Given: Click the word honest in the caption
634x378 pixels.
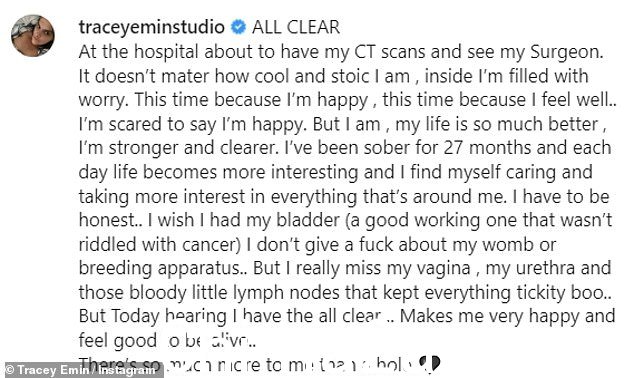Looking at the screenshot, I should 107,220.
